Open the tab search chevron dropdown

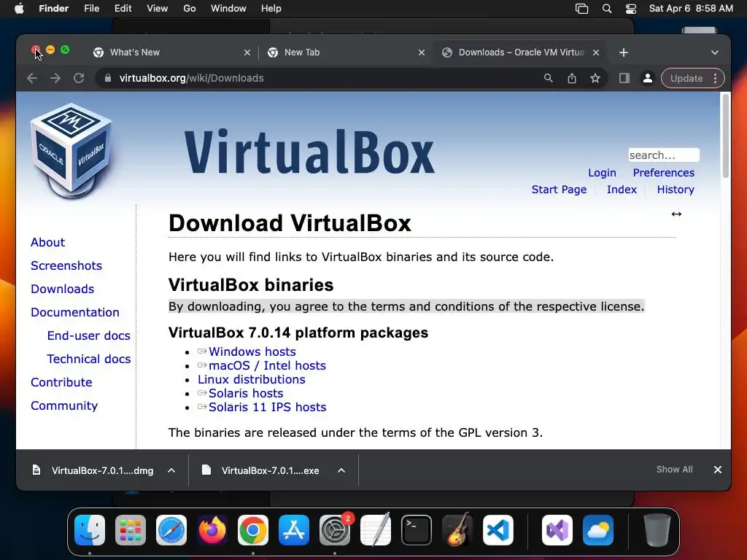click(x=715, y=52)
